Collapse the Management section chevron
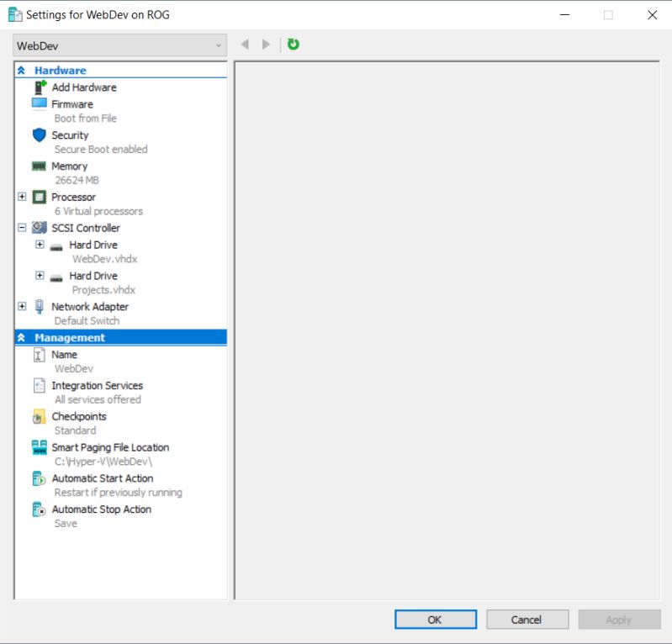 (21, 338)
